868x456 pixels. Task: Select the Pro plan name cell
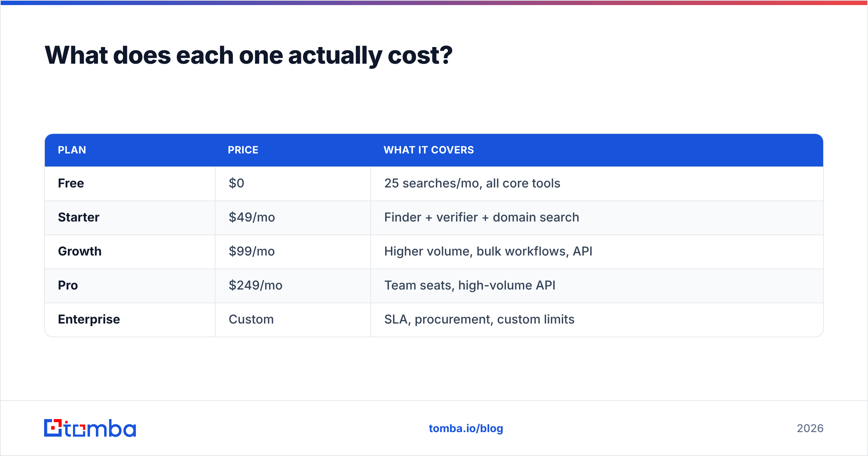point(130,286)
